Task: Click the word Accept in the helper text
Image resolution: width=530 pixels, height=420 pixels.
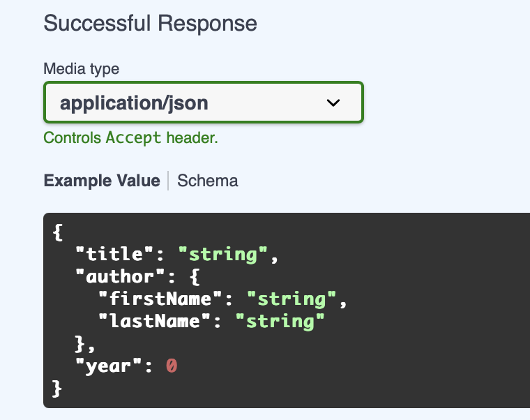Action: click(134, 138)
